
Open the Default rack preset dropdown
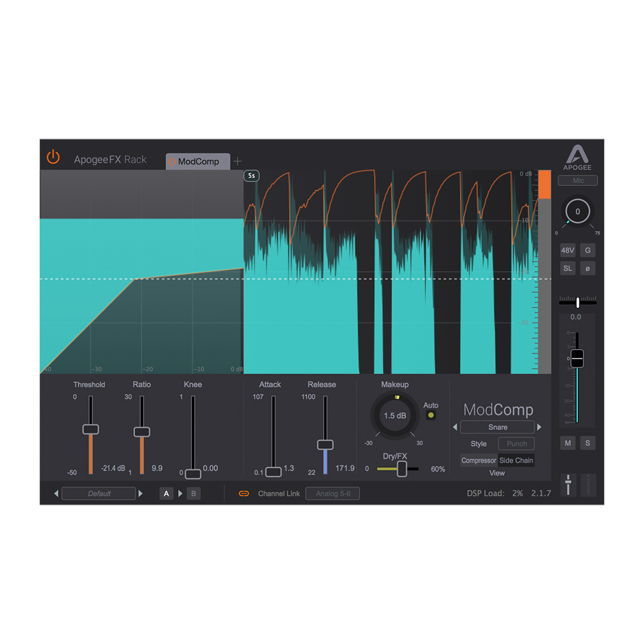(x=99, y=493)
